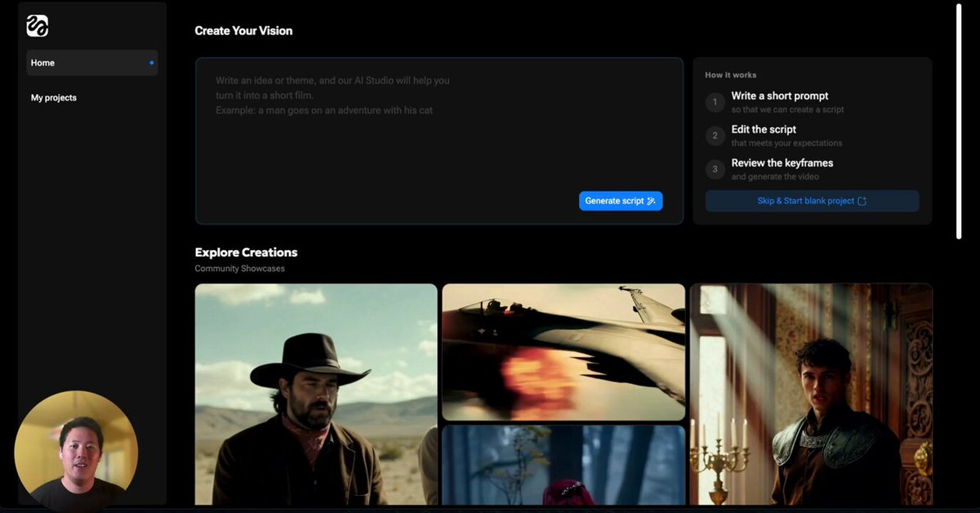Image resolution: width=980 pixels, height=513 pixels.
Task: Click the page vertical scrollbar
Action: coord(959,121)
